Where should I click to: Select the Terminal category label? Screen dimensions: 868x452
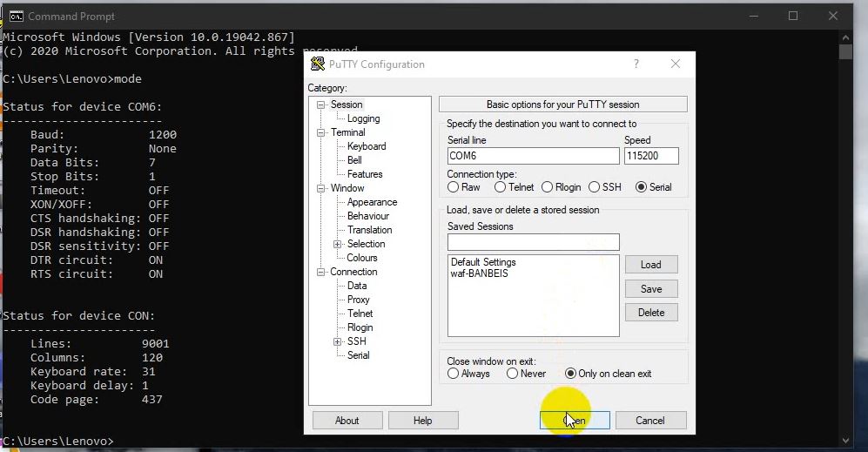pos(347,132)
